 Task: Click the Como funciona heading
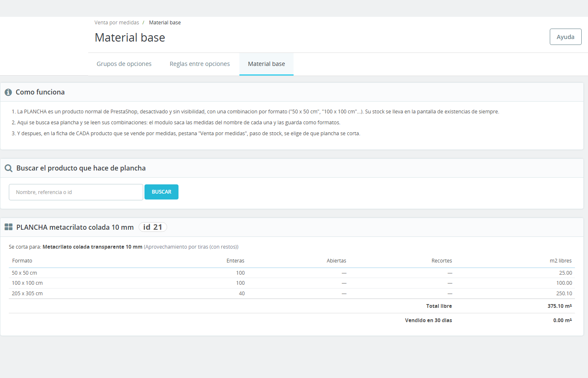click(x=40, y=92)
